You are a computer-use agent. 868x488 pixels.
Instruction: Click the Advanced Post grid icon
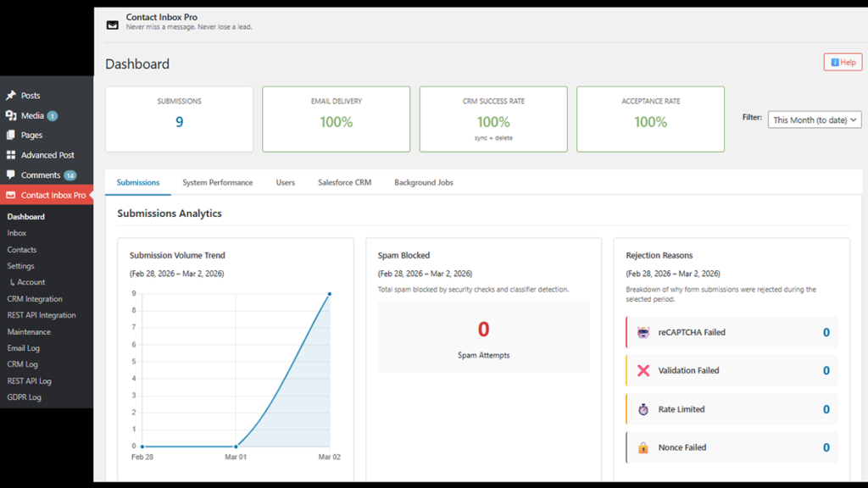coord(11,155)
